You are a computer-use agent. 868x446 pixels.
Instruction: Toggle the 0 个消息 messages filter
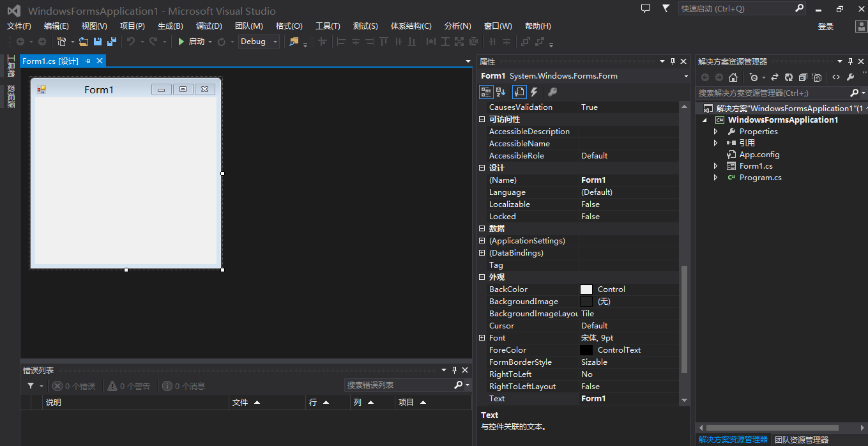pyautogui.click(x=184, y=386)
